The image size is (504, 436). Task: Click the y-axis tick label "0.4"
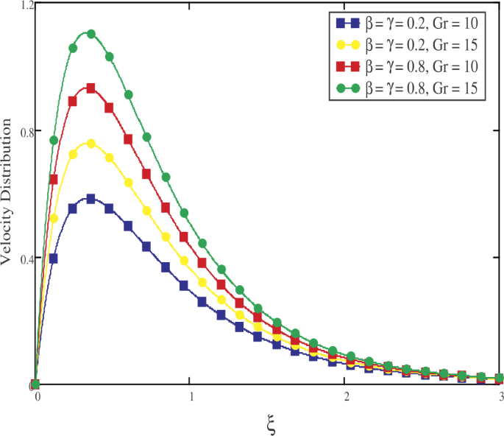[27, 260]
